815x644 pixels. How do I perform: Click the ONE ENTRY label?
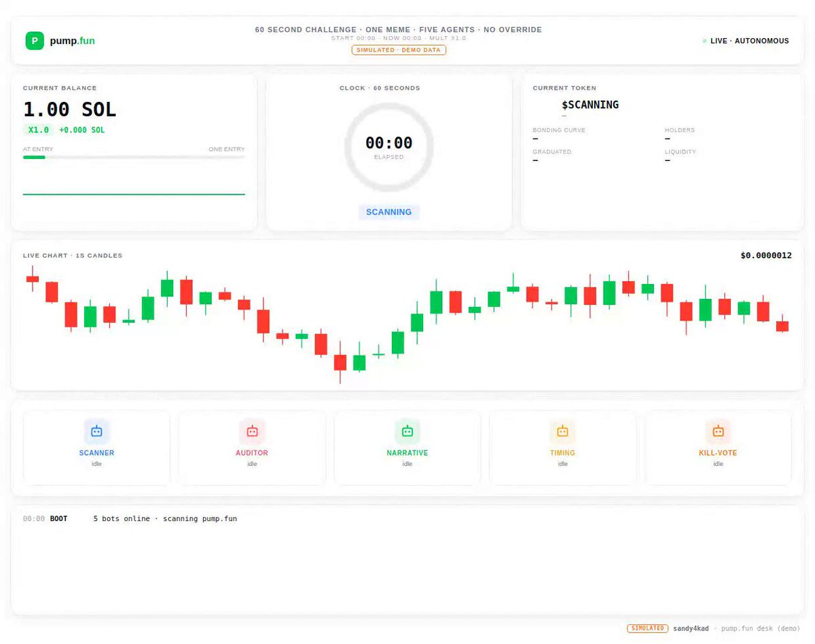click(227, 149)
